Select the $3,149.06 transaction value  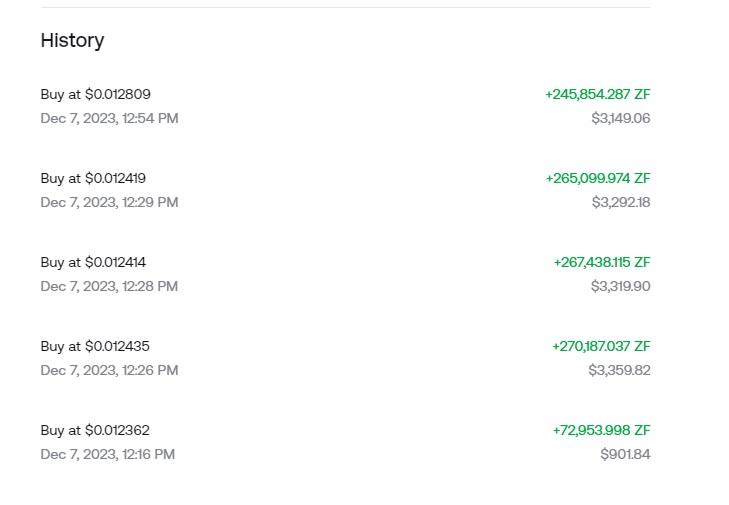pos(620,118)
